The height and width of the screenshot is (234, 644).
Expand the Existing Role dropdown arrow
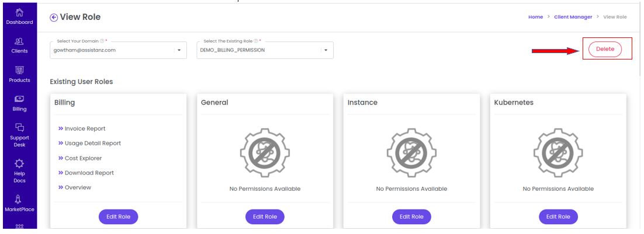[x=326, y=50]
